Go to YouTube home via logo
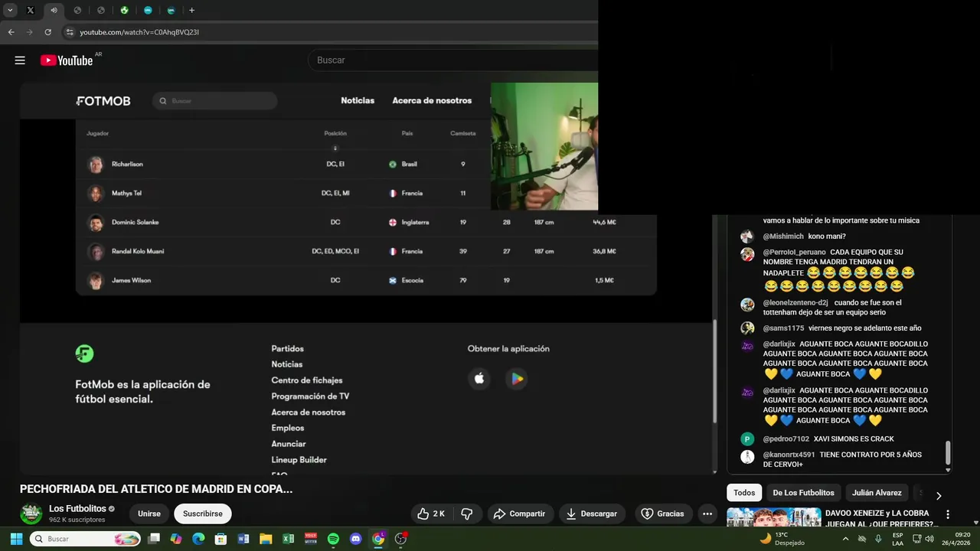 (67, 60)
